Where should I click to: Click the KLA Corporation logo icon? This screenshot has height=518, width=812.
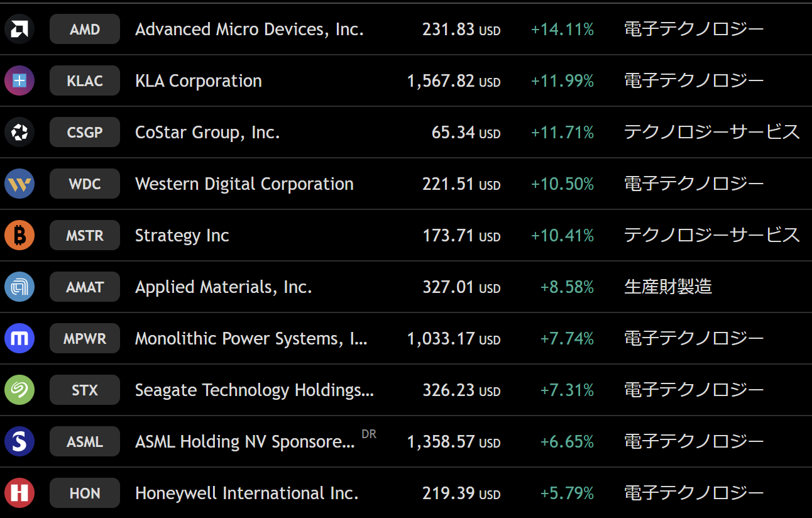(x=19, y=80)
